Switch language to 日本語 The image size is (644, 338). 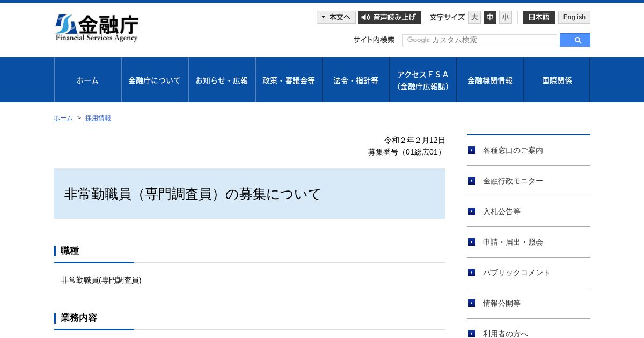(539, 17)
